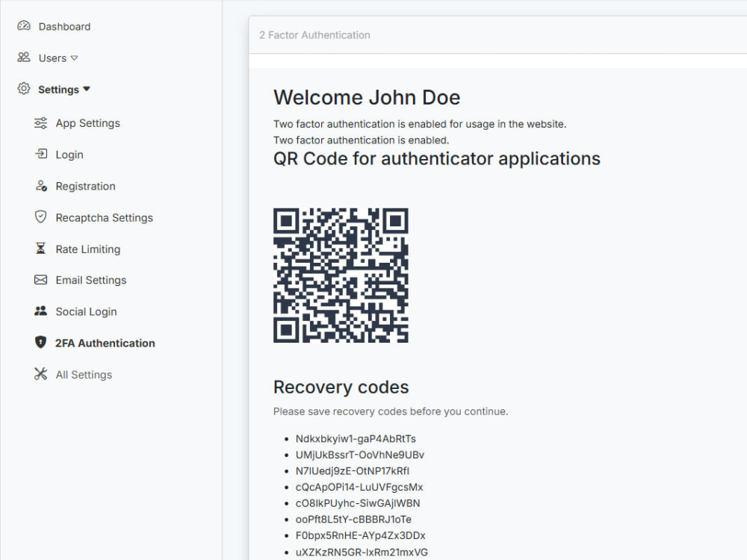Click the Settings gear icon
The image size is (747, 560).
click(24, 89)
